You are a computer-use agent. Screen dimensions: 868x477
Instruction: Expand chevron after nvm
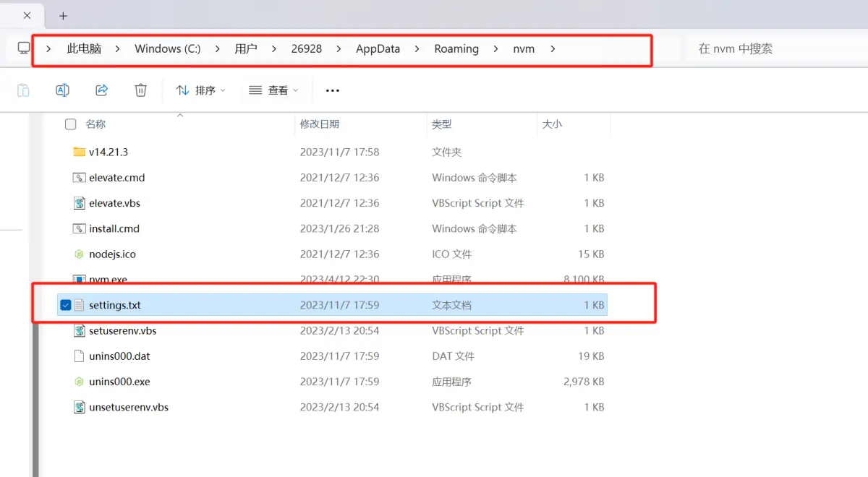553,49
